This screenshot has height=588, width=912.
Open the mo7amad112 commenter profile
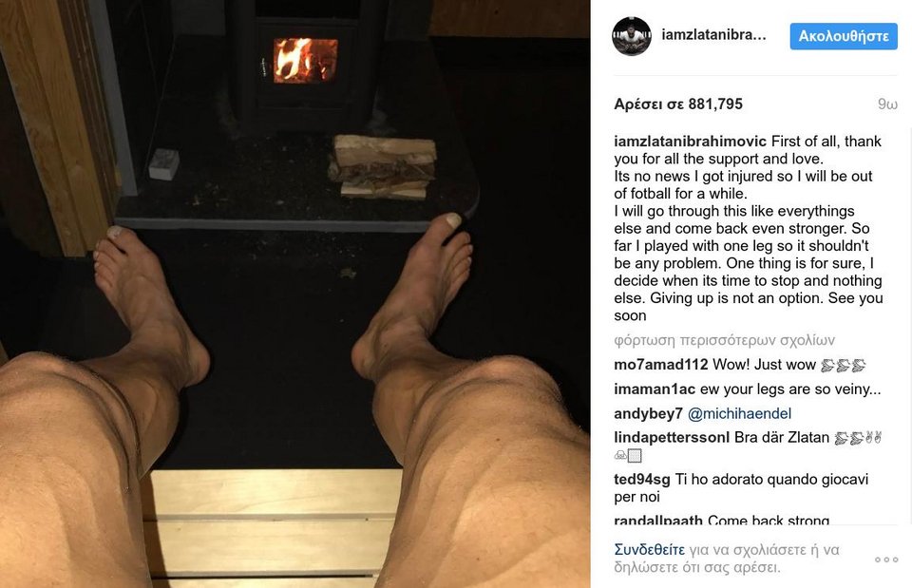click(x=661, y=365)
